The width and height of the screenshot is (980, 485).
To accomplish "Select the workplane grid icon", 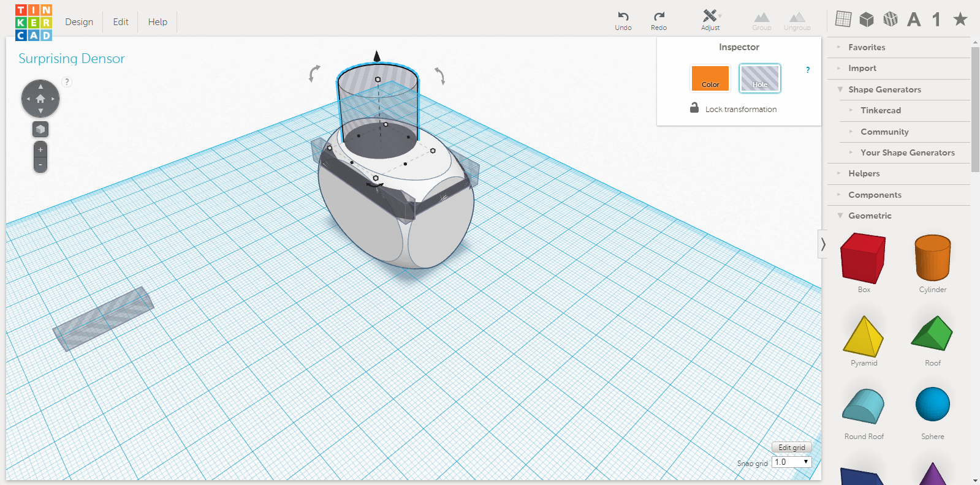I will pos(843,19).
